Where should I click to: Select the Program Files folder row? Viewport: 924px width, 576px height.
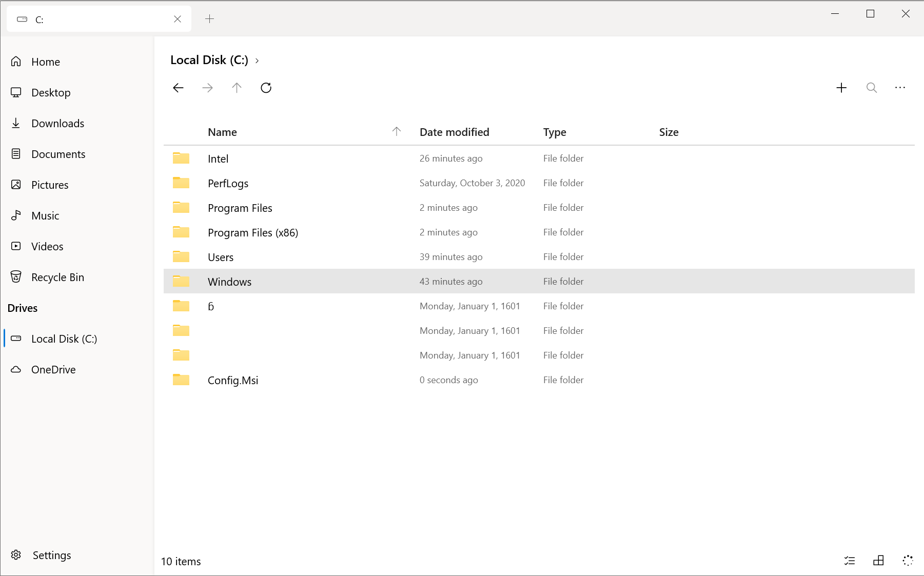point(539,208)
